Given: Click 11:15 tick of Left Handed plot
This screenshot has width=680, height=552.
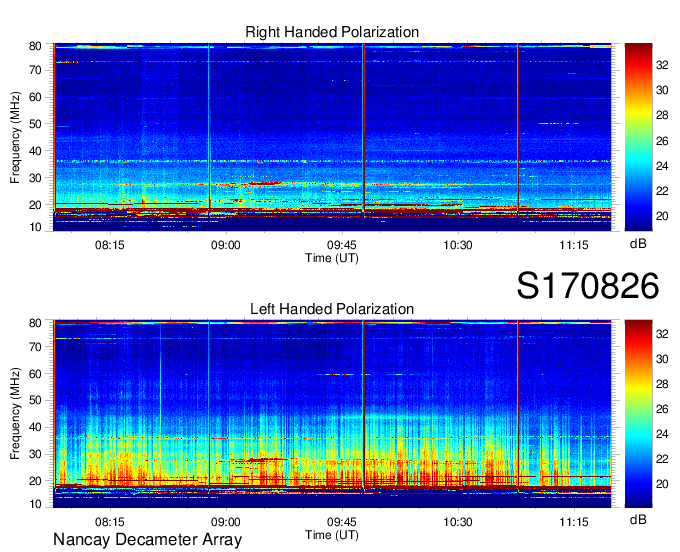Looking at the screenshot, I should pyautogui.click(x=574, y=522).
